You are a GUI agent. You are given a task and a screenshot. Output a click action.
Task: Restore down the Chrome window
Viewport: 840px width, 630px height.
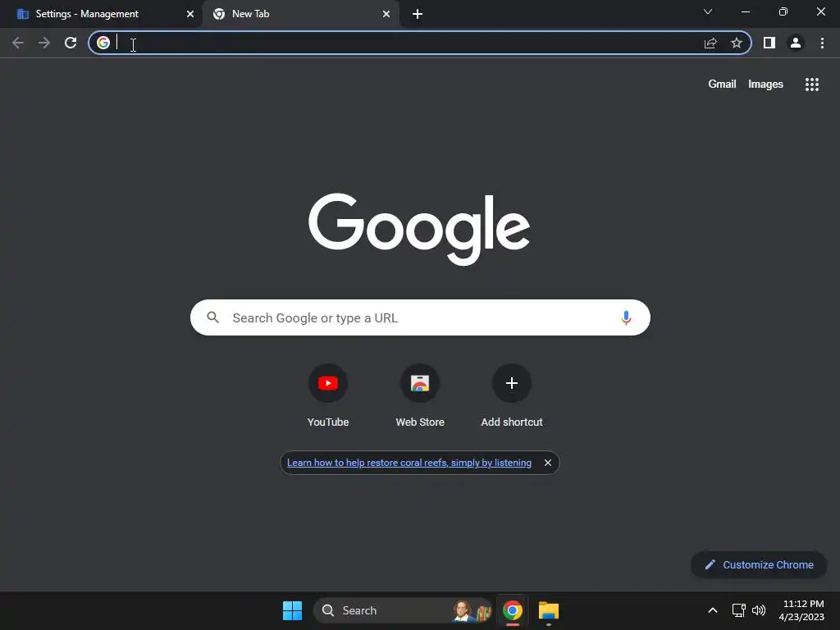pyautogui.click(x=783, y=11)
